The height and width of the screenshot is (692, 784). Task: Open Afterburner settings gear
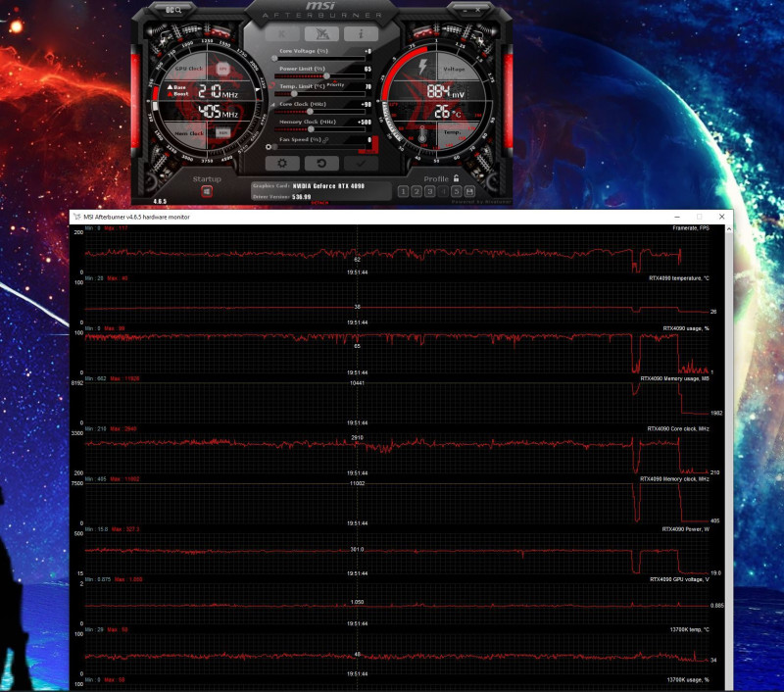[282, 164]
